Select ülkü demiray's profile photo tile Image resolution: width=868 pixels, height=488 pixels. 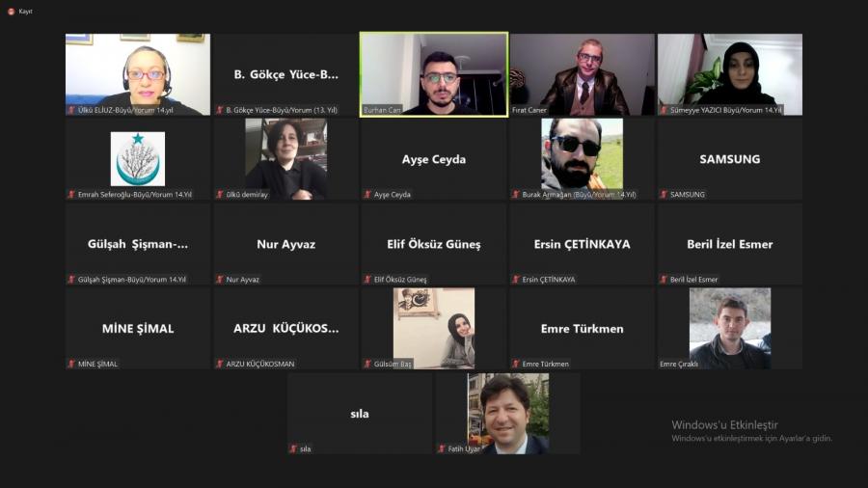point(285,159)
